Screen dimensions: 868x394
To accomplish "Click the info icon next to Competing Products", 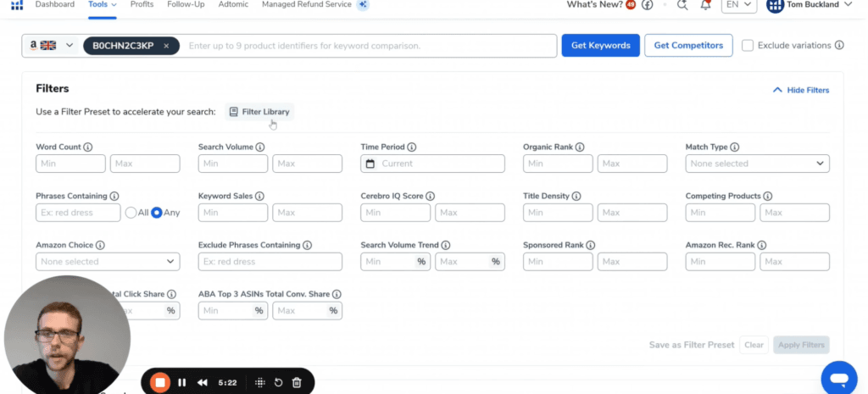I will (x=767, y=197).
